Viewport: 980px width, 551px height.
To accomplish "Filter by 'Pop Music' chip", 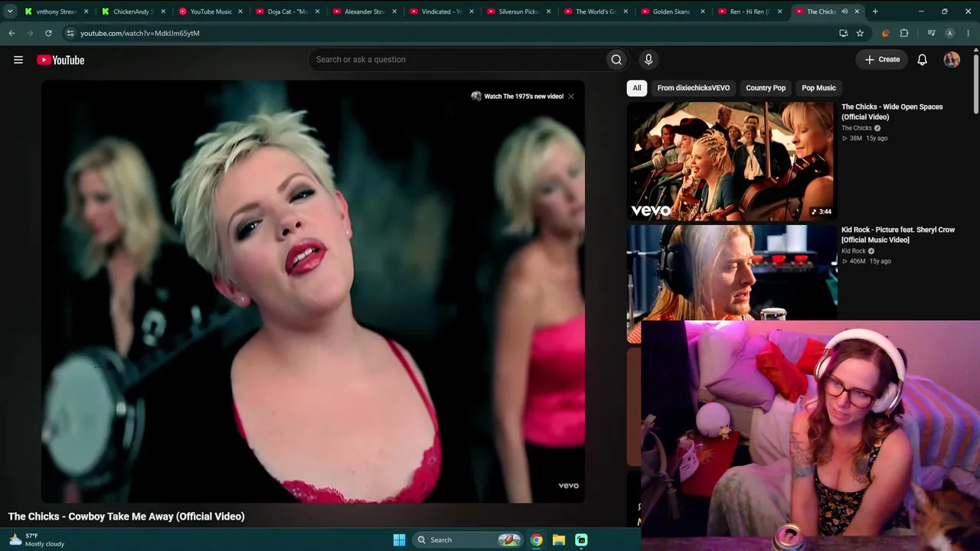I will click(818, 88).
